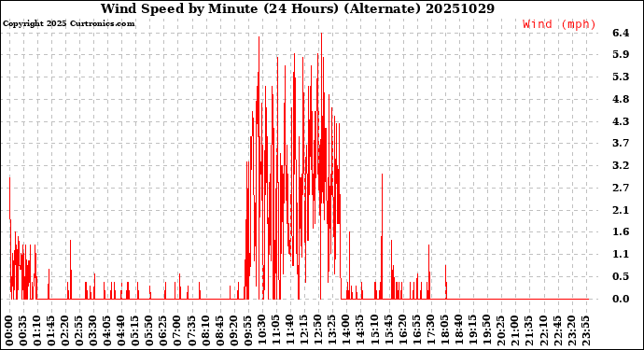This screenshot has height=350, width=644.
Task: Click the 2.1 y-axis label
Action: (x=621, y=210)
